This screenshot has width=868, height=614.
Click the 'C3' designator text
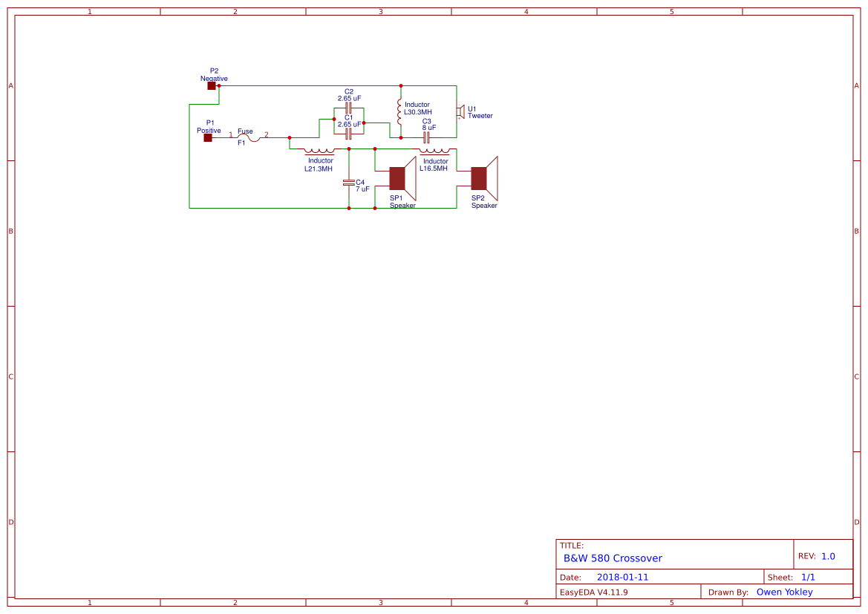(x=427, y=121)
